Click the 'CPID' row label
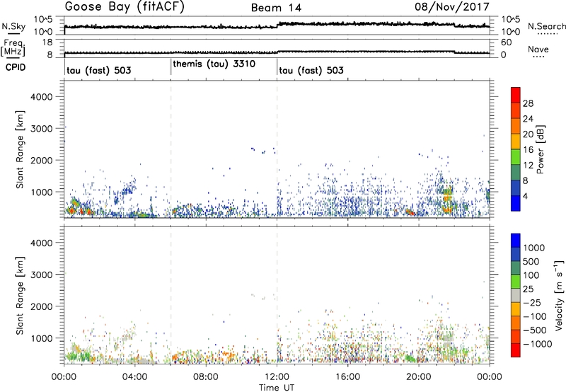 tap(16, 67)
